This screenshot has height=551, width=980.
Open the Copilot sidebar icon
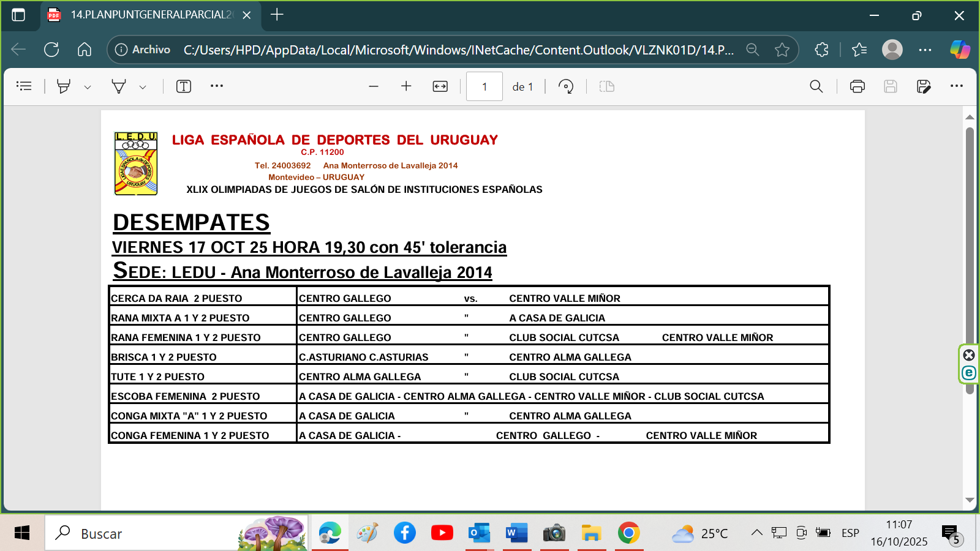959,50
